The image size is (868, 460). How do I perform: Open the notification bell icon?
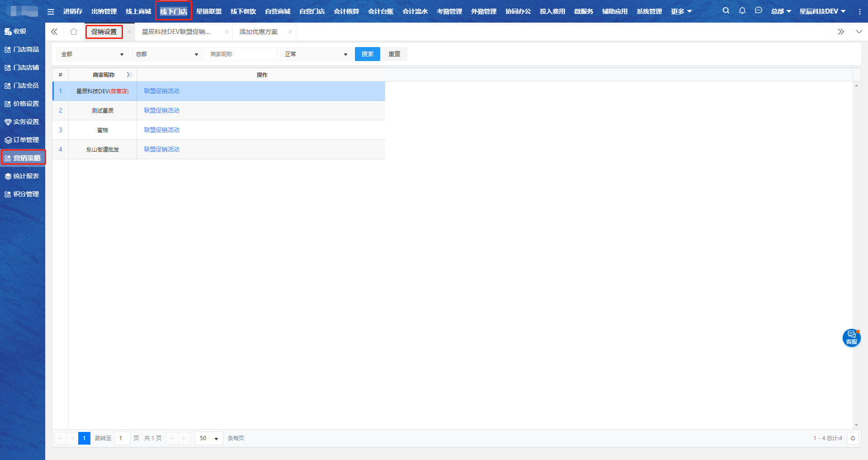[x=742, y=11]
